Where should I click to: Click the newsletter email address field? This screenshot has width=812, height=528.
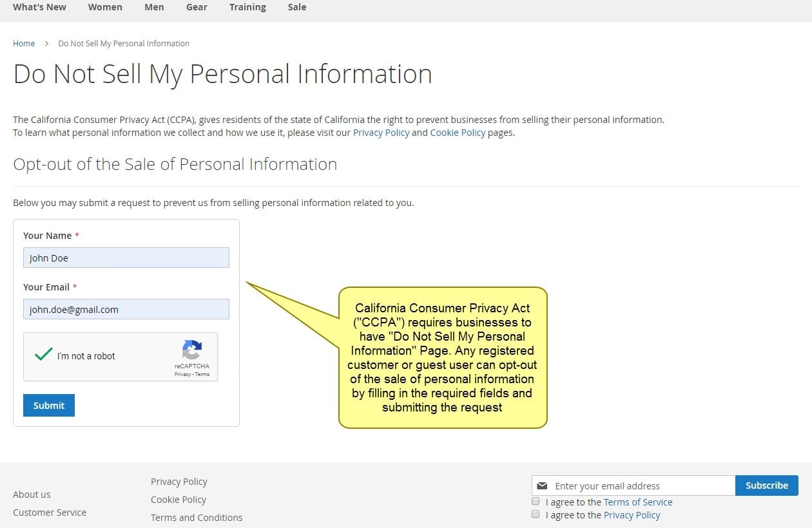click(x=638, y=486)
